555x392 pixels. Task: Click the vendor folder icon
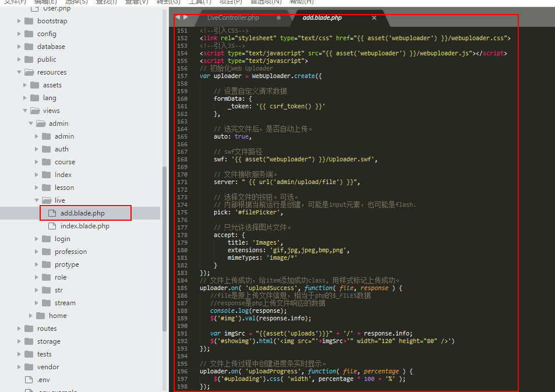(29, 367)
